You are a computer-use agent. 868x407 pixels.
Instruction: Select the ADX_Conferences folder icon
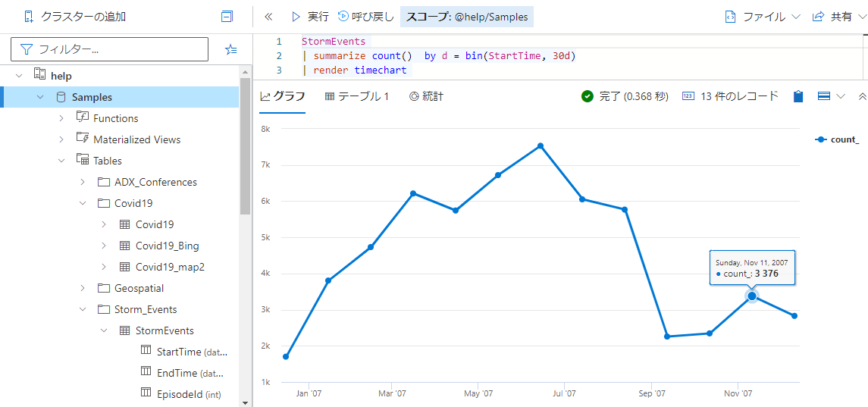[x=104, y=182]
